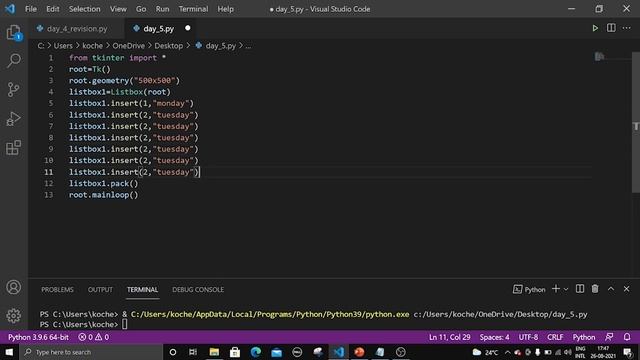
Task: Kill terminal with trash icon
Action: pos(595,289)
